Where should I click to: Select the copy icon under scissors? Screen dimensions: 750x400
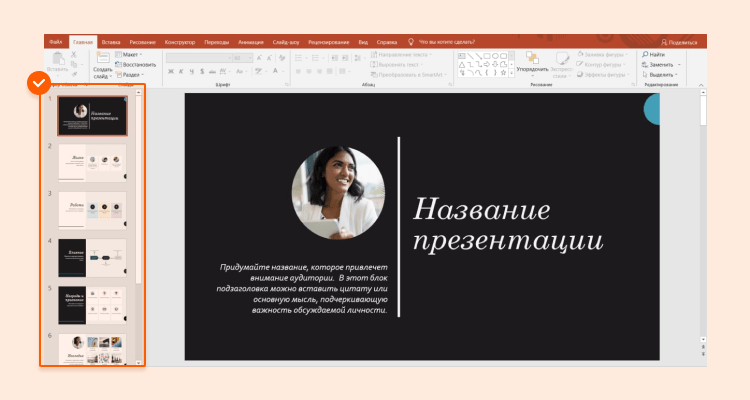pyautogui.click(x=74, y=64)
